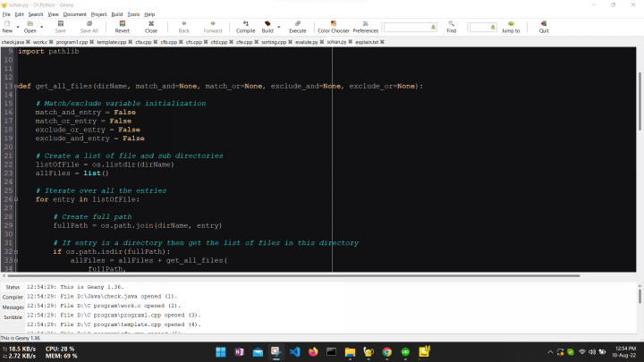This screenshot has width=644, height=362.
Task: Click the Quit toolbar icon
Action: (544, 27)
